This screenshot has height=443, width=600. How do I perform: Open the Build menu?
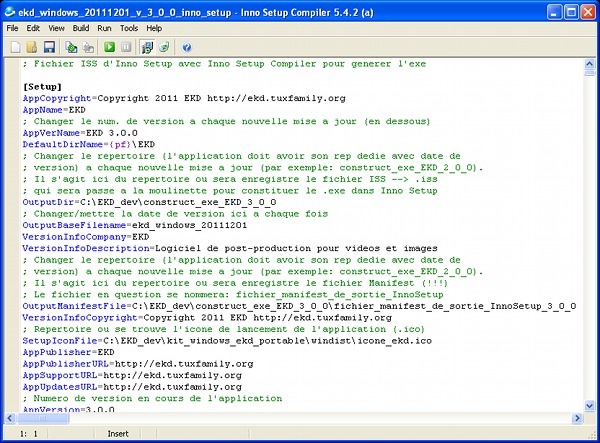[81, 28]
